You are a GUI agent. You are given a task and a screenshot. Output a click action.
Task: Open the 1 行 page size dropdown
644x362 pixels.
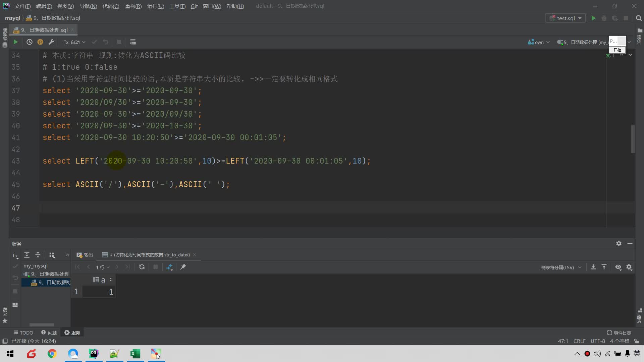coord(103,267)
